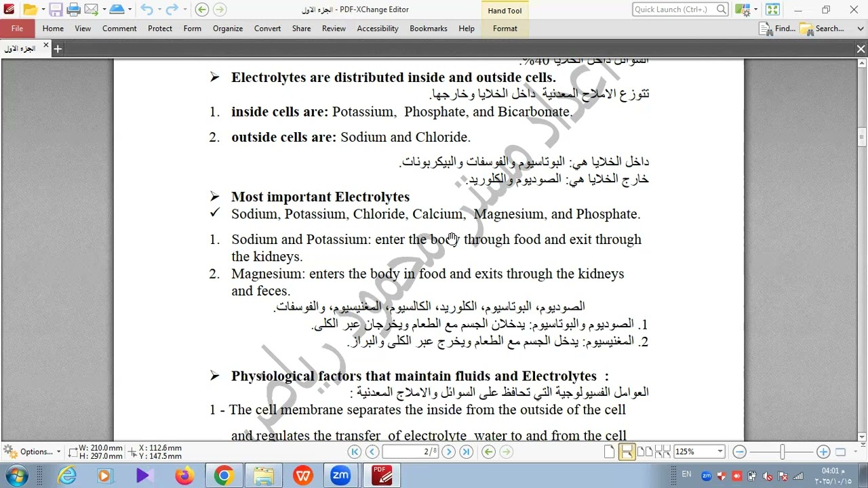This screenshot has width=868, height=488.
Task: Open the Convert ribbon tab
Action: (x=268, y=28)
